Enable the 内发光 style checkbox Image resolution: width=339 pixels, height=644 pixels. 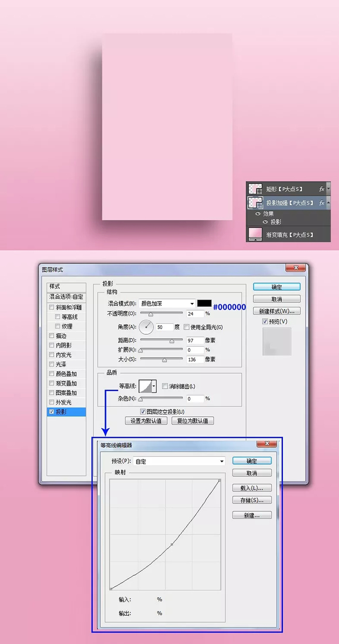pyautogui.click(x=52, y=355)
